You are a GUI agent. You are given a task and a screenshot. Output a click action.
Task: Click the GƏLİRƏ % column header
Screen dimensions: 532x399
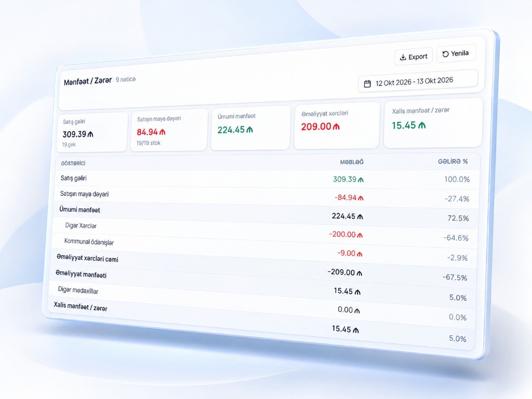coord(453,162)
